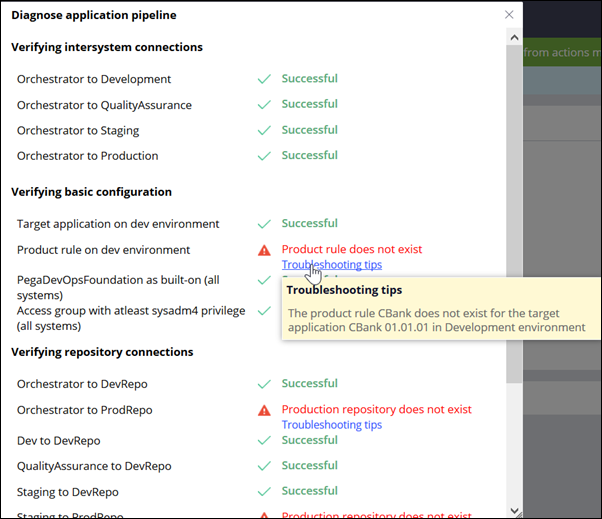The image size is (602, 519).
Task: Close the Diagnose application pipeline dialog
Action: click(509, 15)
